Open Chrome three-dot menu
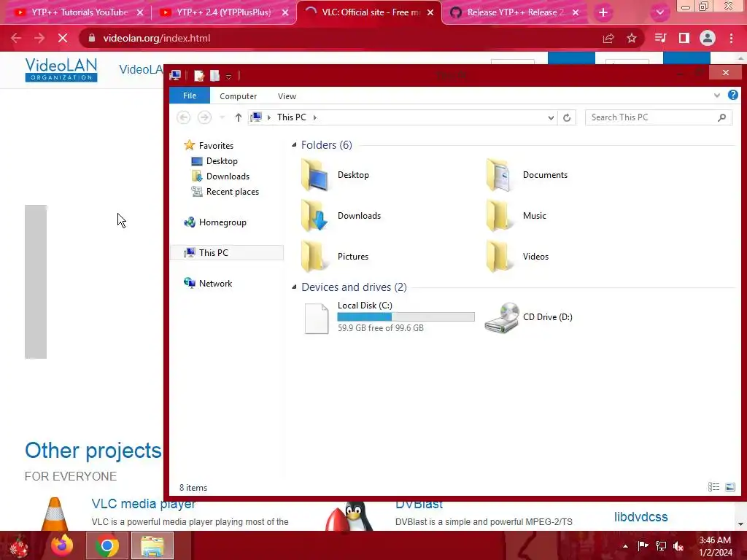747x560 pixels. click(x=731, y=38)
